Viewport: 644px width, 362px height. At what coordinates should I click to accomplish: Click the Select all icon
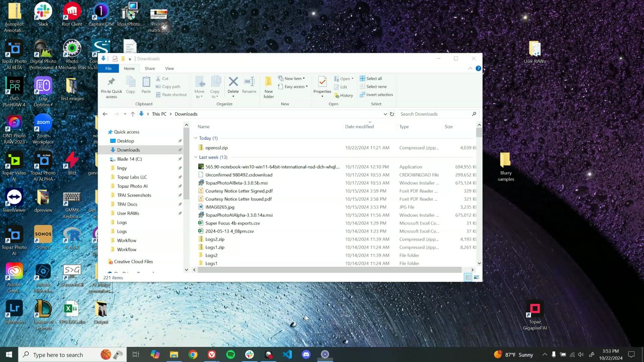(x=362, y=79)
